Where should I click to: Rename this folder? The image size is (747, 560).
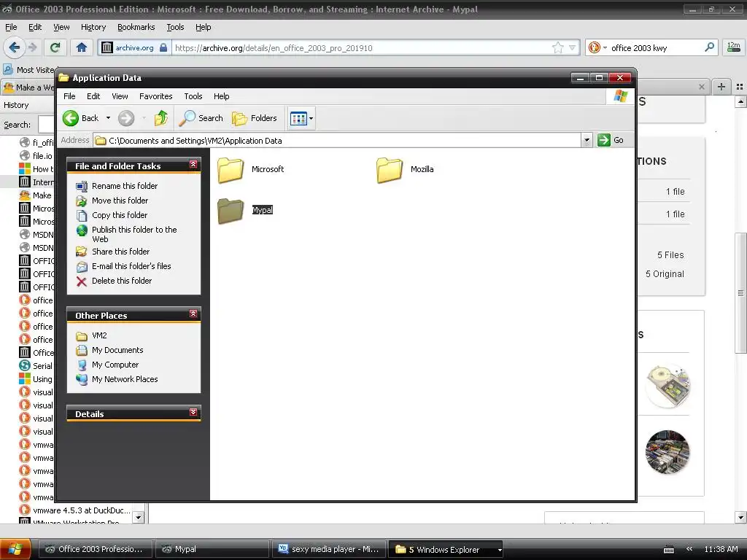(124, 186)
